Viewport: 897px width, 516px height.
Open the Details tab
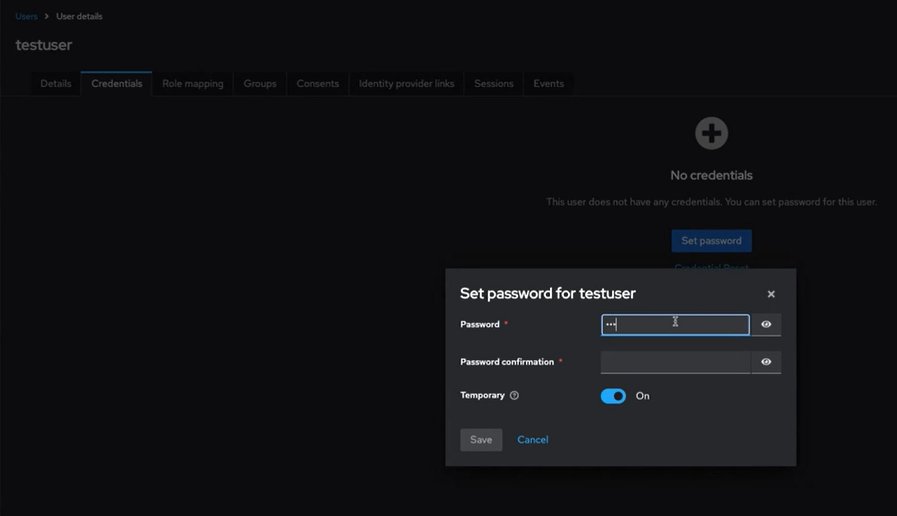click(x=56, y=84)
